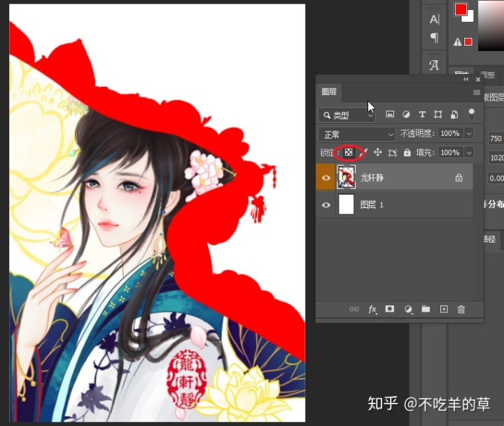This screenshot has height=426, width=504.
Task: Click the 750 value field
Action: [496, 138]
